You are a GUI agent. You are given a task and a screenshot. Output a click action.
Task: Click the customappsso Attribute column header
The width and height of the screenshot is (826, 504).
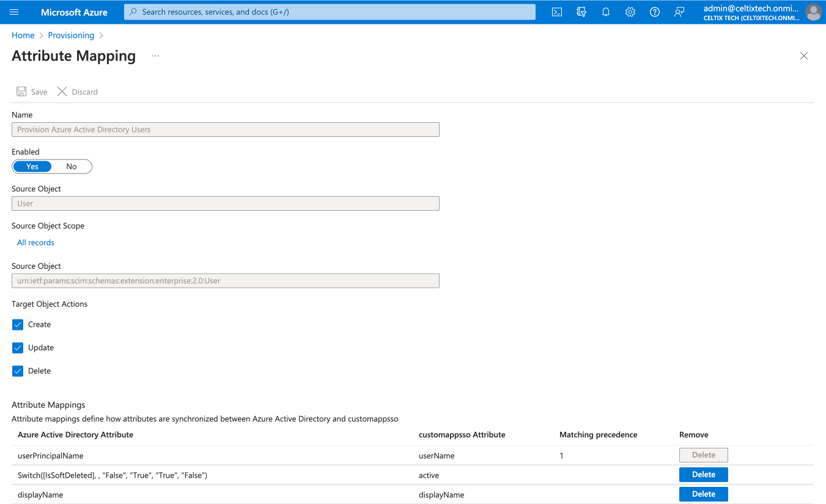[462, 435]
